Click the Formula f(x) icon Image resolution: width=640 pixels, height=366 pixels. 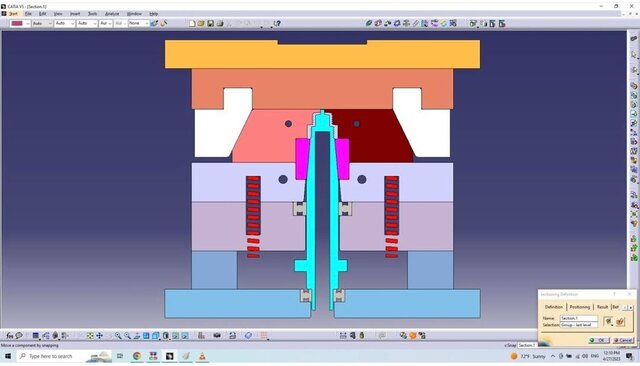tap(10, 336)
